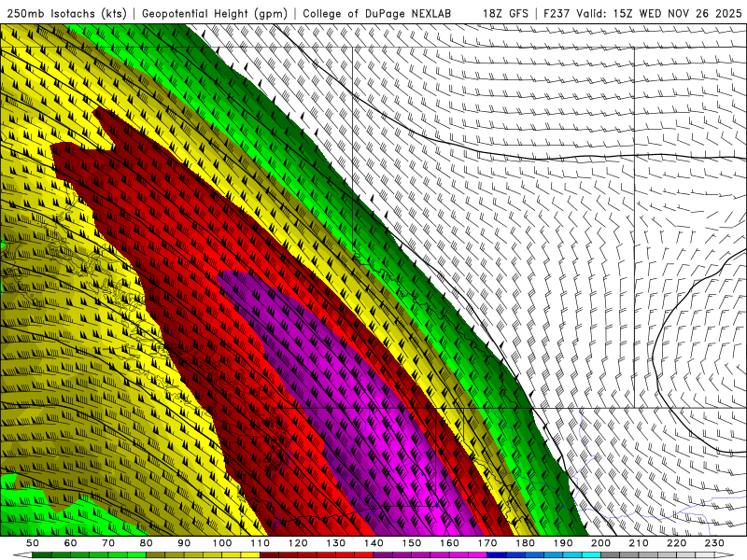This screenshot has width=747, height=560.
Task: Select the 90 value on the color scale
Action: (x=184, y=543)
